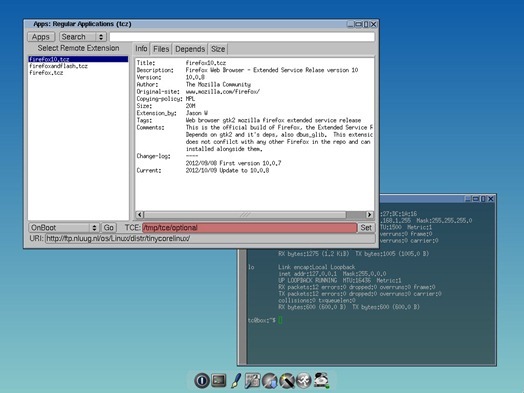Image resolution: width=524 pixels, height=393 pixels.
Task: Select firefox.tcz in extension list
Action: point(78,73)
